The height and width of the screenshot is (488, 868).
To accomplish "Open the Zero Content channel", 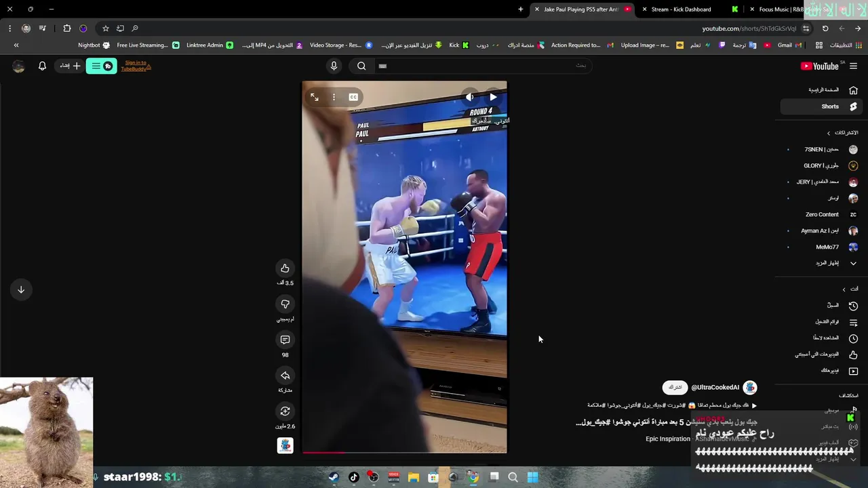I will pyautogui.click(x=820, y=214).
